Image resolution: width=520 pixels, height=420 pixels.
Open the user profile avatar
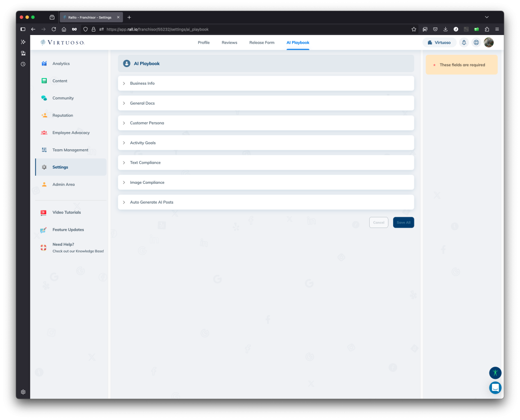[x=488, y=43]
